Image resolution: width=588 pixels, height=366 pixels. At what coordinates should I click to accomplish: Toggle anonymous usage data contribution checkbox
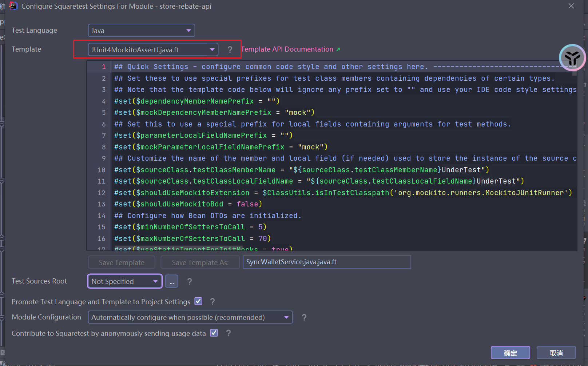[214, 333]
